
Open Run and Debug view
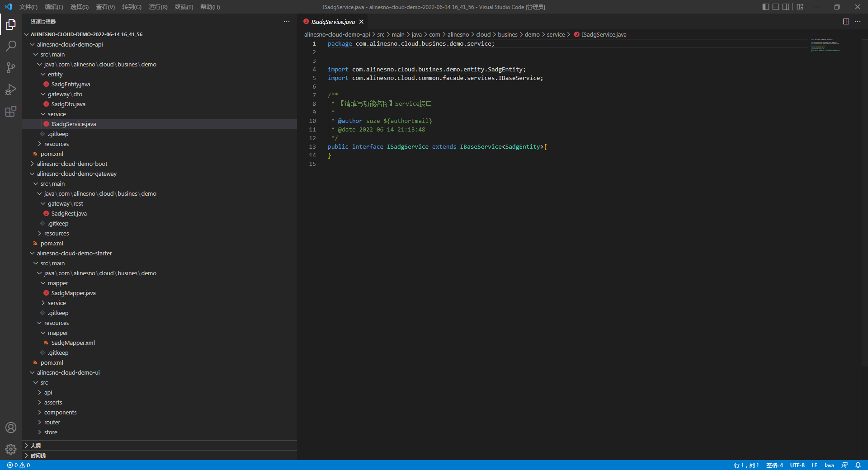pyautogui.click(x=11, y=89)
